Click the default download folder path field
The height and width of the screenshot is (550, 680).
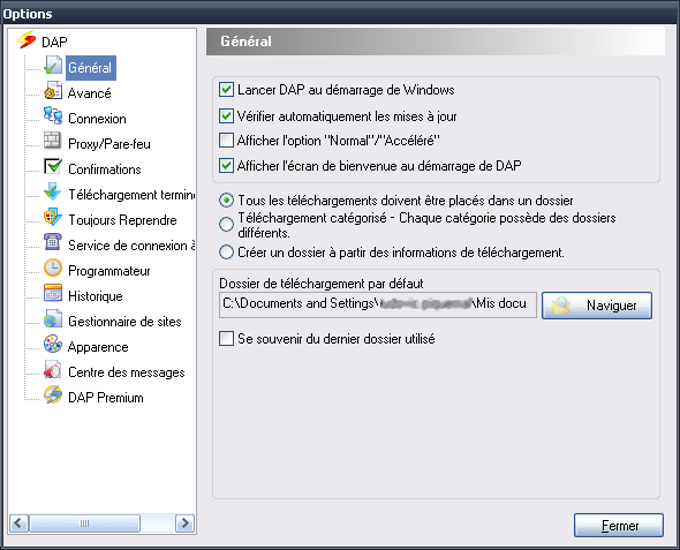tap(378, 304)
